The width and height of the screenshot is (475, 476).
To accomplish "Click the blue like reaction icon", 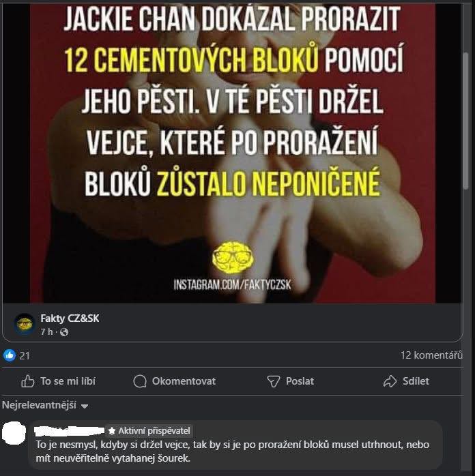I will 10,355.
